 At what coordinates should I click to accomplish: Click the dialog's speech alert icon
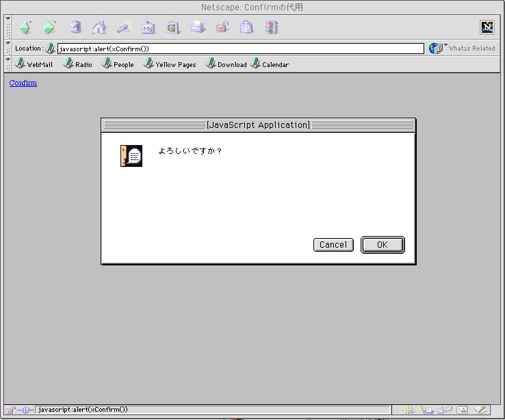pyautogui.click(x=131, y=156)
